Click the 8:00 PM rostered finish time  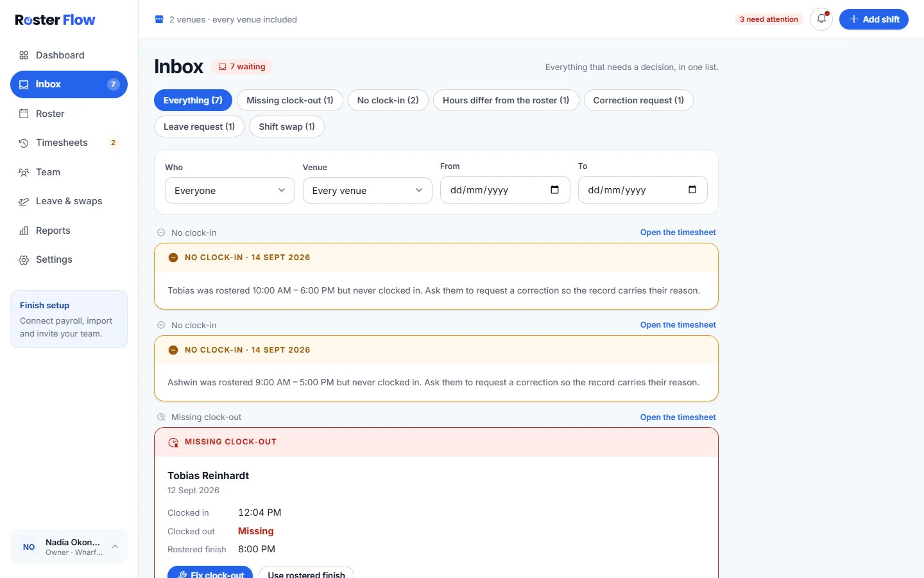[x=257, y=549]
